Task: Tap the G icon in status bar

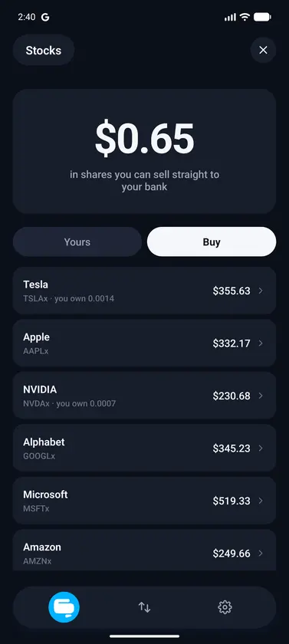Action: pyautogui.click(x=45, y=17)
